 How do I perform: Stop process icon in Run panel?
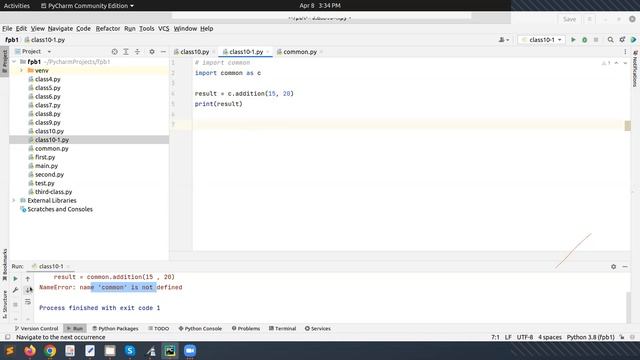(x=16, y=304)
